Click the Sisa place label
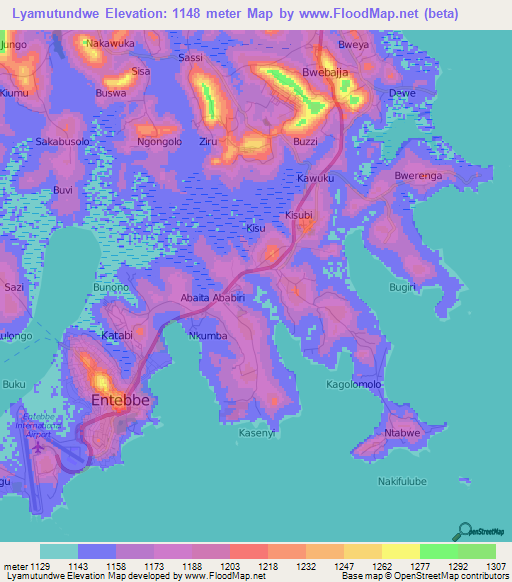Image resolution: width=512 pixels, height=582 pixels. [141, 71]
